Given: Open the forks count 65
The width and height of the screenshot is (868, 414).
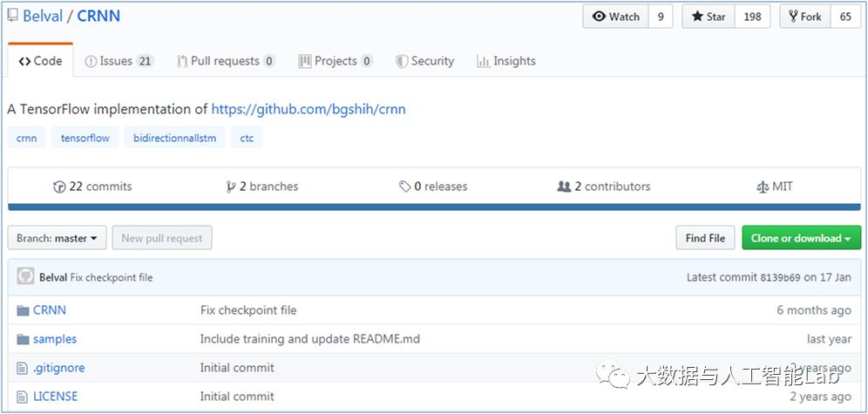Looking at the screenshot, I should [x=845, y=17].
